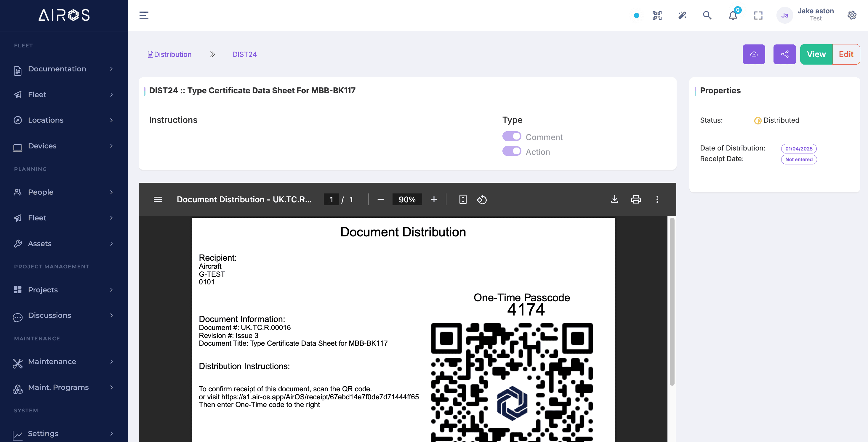Image resolution: width=868 pixels, height=442 pixels.
Task: Open the search icon in the top bar
Action: tap(707, 15)
